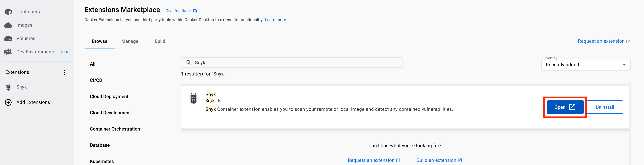Image resolution: width=644 pixels, height=165 pixels.
Task: Switch to the Build tab
Action: [x=160, y=42]
